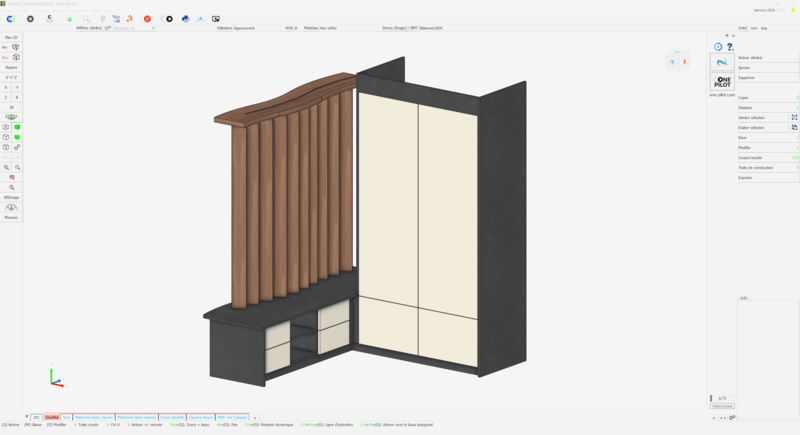
Task: Open the help question mark icon
Action: (x=730, y=47)
